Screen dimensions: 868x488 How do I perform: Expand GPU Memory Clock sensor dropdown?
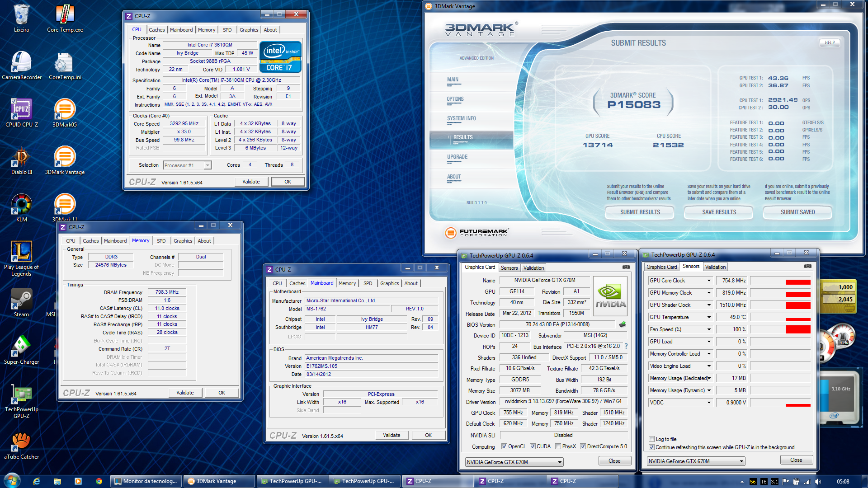point(709,293)
